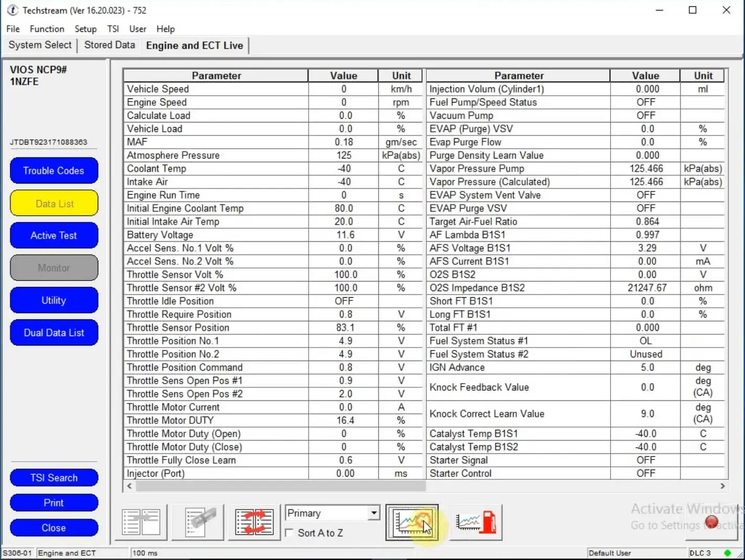The height and width of the screenshot is (560, 745).
Task: Open the Primary list dropdown
Action: [x=374, y=513]
